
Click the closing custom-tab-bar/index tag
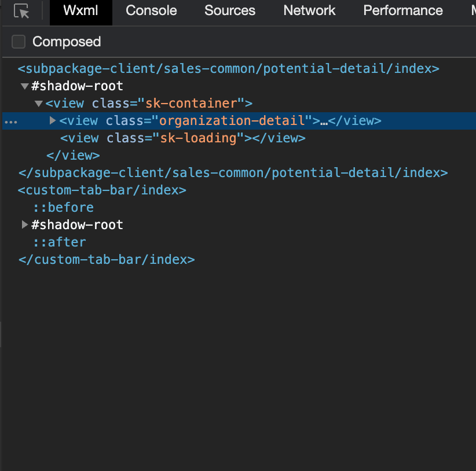point(107,259)
